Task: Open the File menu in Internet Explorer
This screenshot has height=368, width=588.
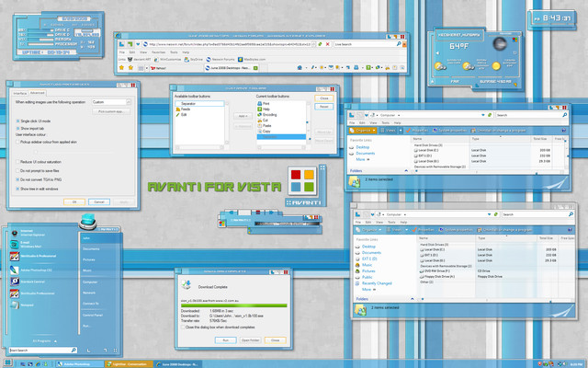Action: (x=122, y=52)
